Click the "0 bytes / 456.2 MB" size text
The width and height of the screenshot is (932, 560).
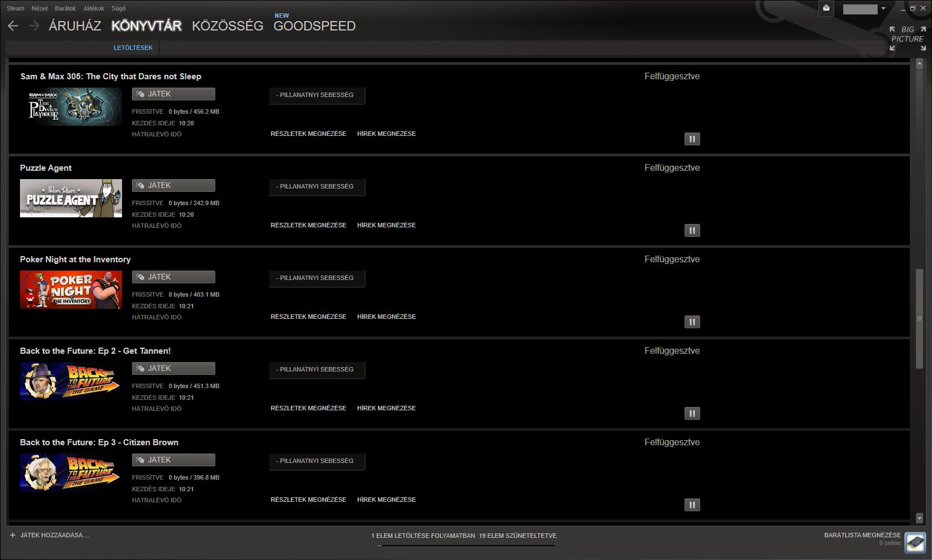pos(194,111)
